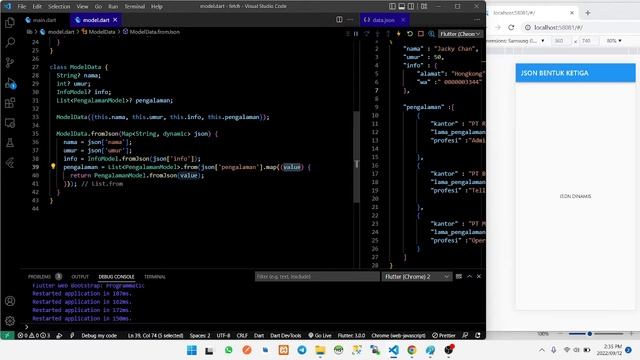Close the data.json tab
The image size is (640, 360).
click(403, 20)
